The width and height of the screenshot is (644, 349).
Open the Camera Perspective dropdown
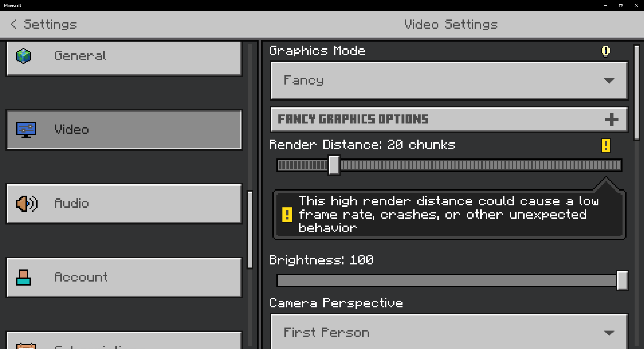click(449, 332)
